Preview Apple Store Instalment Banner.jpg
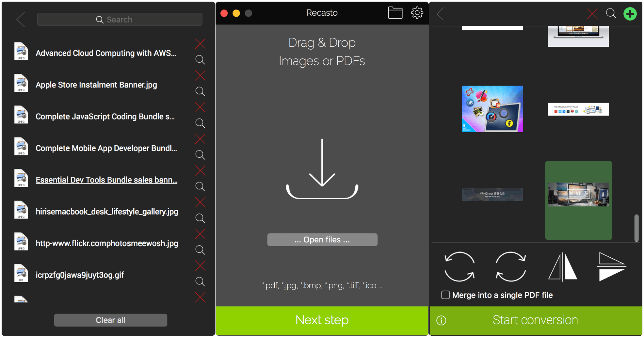 (x=200, y=91)
